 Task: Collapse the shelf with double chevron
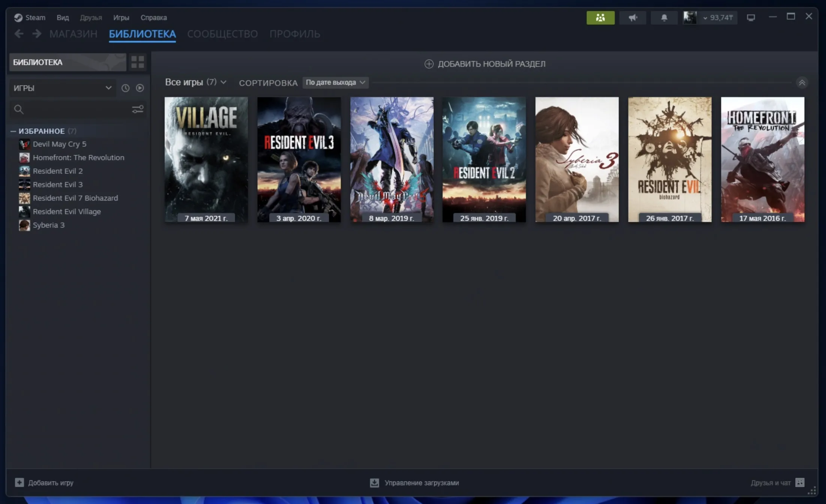(x=802, y=82)
